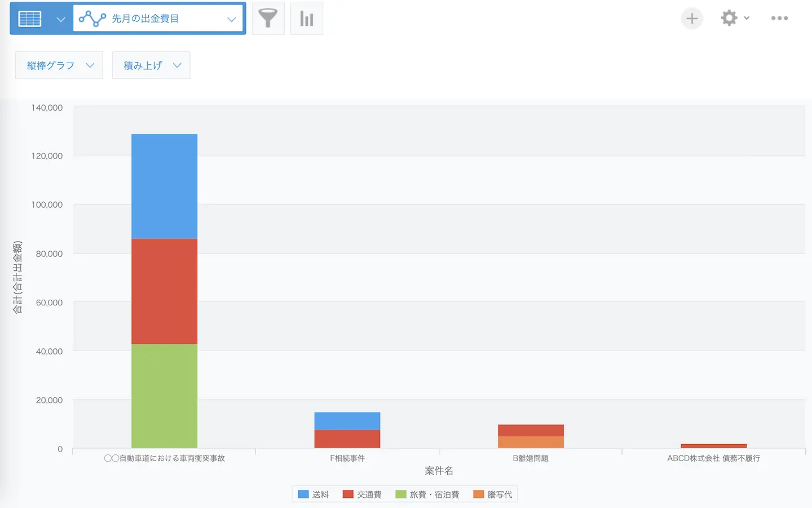Click the filter funnel icon
The image size is (812, 508).
268,19
